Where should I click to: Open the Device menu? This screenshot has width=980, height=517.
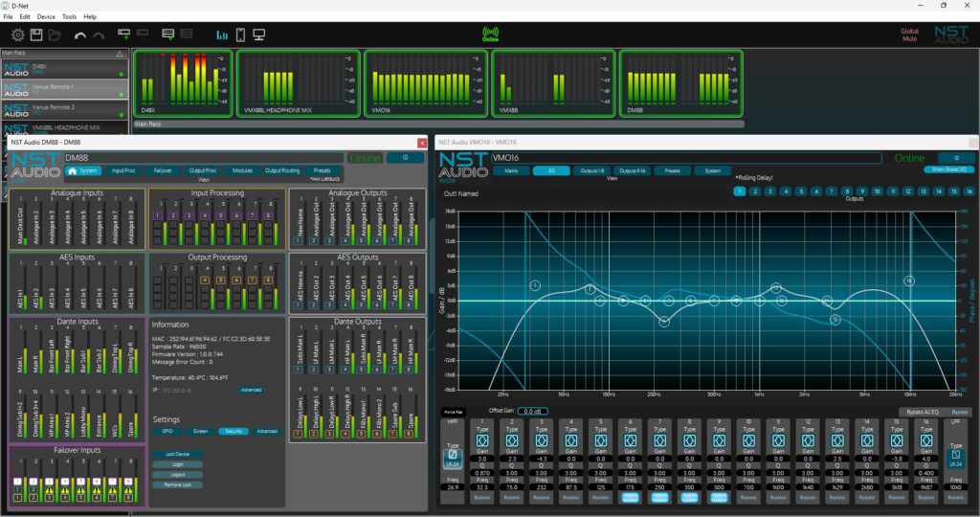click(x=46, y=17)
